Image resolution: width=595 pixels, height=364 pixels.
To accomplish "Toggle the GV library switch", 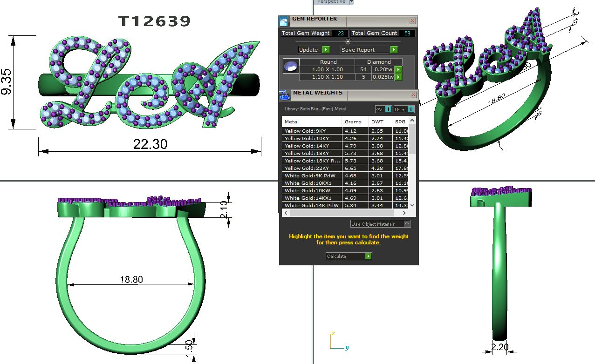I will pyautogui.click(x=388, y=109).
